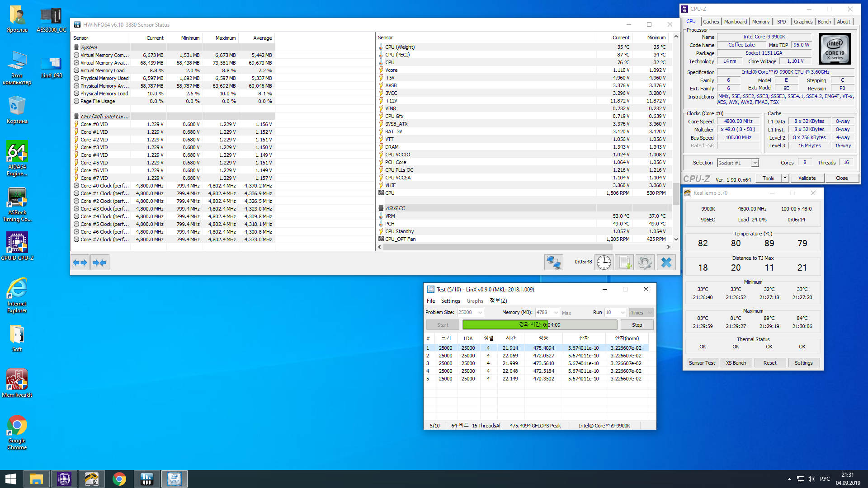Click the XS Bench button in RealTemp
This screenshot has width=868, height=488.
(736, 363)
